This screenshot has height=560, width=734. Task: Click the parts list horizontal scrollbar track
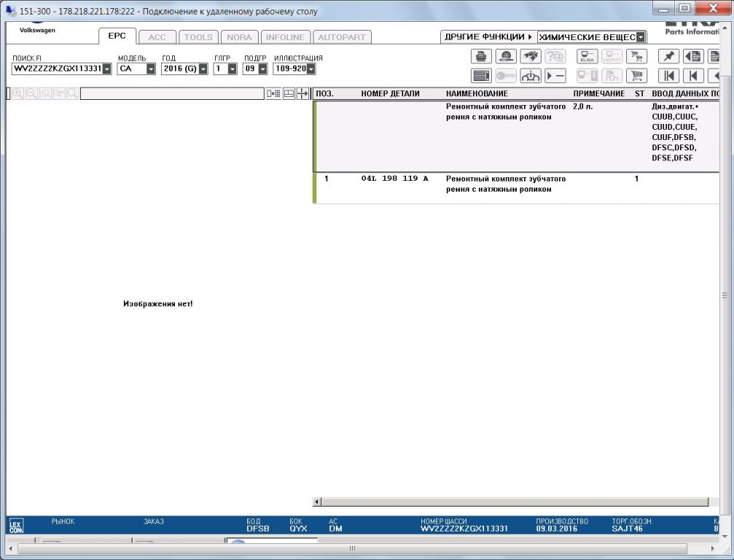515,502
